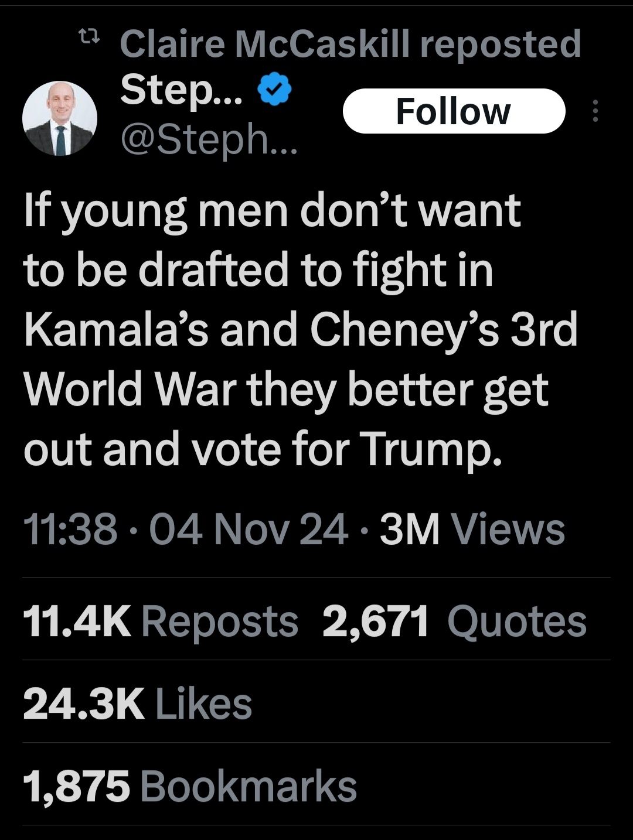Open the three-dot more options menu
633x840 pixels.
tap(595, 111)
